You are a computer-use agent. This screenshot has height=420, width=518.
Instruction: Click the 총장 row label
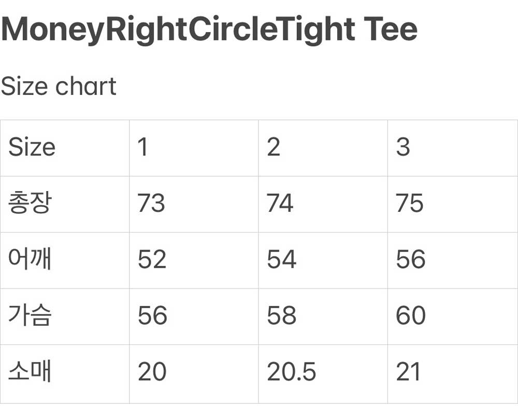[x=30, y=203]
